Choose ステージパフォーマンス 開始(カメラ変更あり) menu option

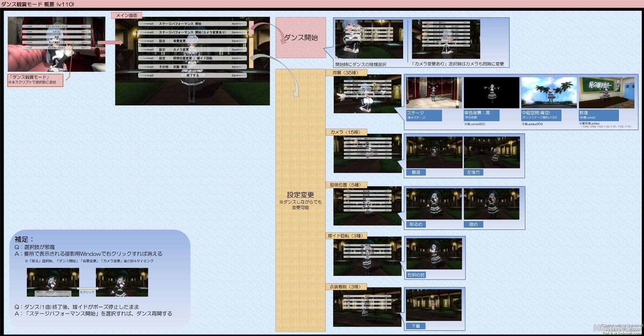click(193, 33)
